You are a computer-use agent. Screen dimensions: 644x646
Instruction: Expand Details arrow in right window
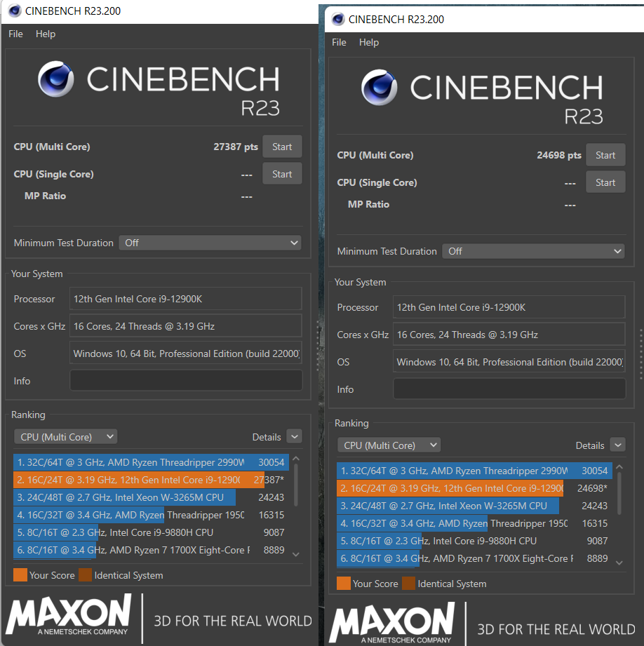(x=617, y=445)
